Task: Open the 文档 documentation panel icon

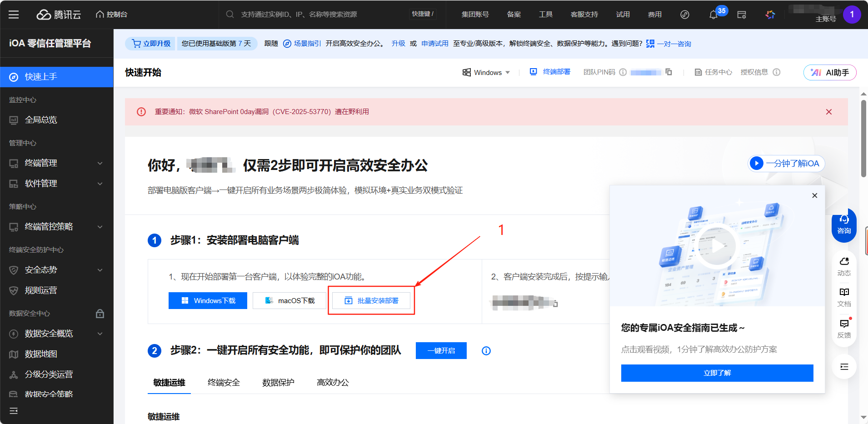Action: [x=844, y=297]
